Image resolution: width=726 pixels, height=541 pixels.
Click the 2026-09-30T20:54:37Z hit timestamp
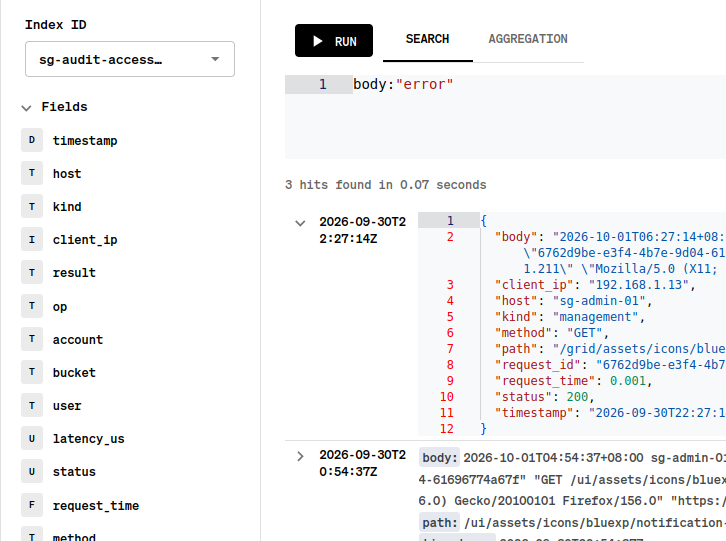(x=363, y=463)
